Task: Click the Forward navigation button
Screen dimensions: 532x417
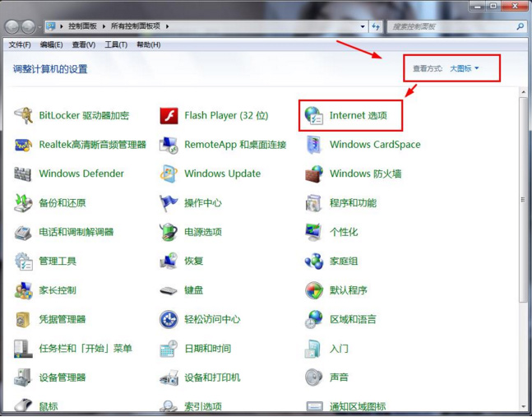Action: tap(29, 26)
